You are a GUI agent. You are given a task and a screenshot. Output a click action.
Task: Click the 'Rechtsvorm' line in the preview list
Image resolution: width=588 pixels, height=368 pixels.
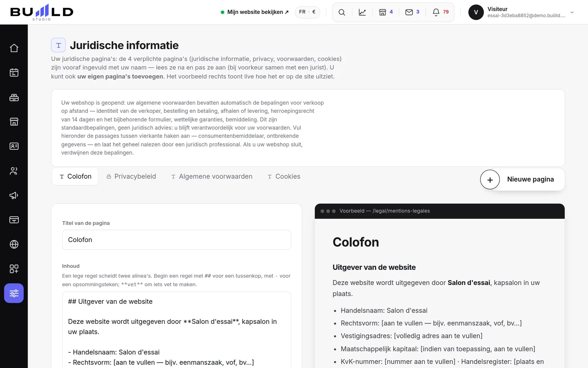[x=431, y=323]
